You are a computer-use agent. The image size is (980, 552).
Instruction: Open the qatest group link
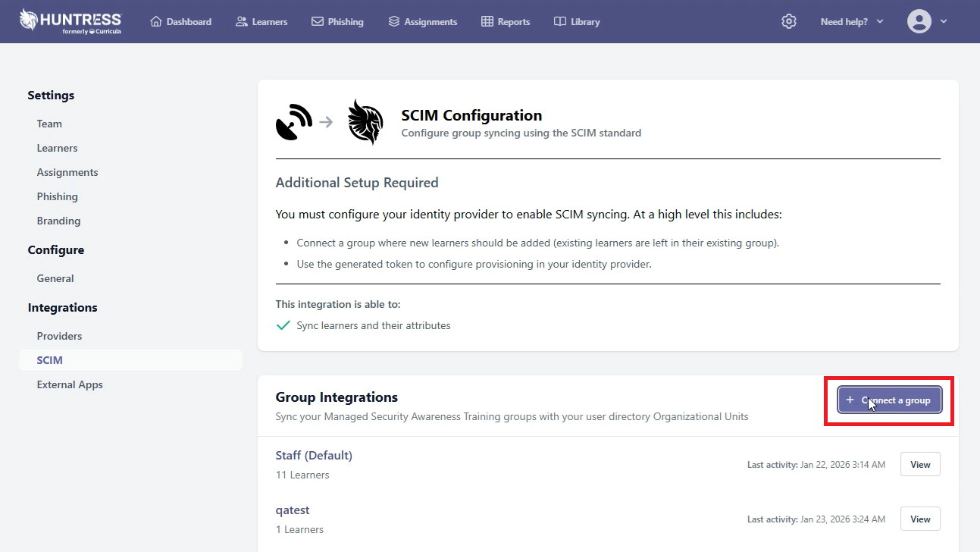tap(293, 510)
